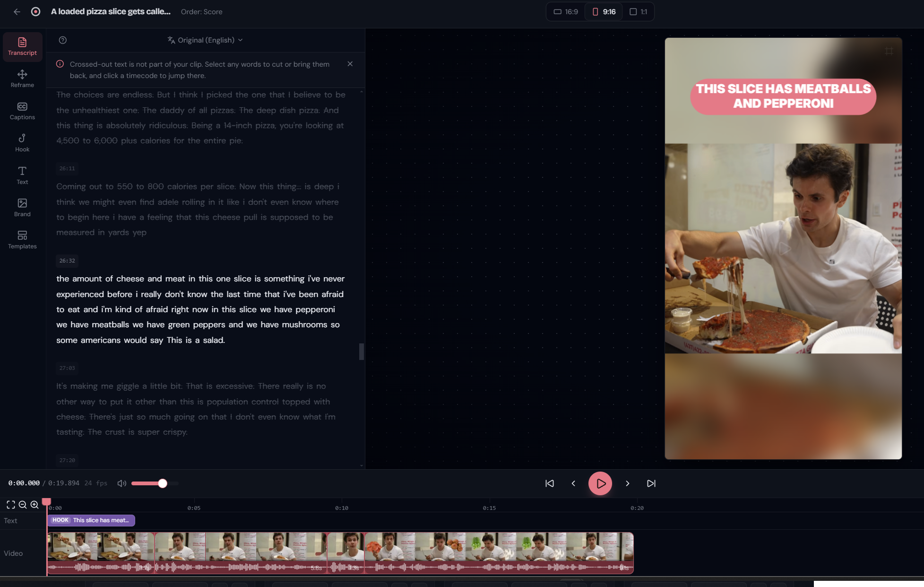Click the word 'pepperoni' in transcript
924x587 pixels.
[x=315, y=309]
